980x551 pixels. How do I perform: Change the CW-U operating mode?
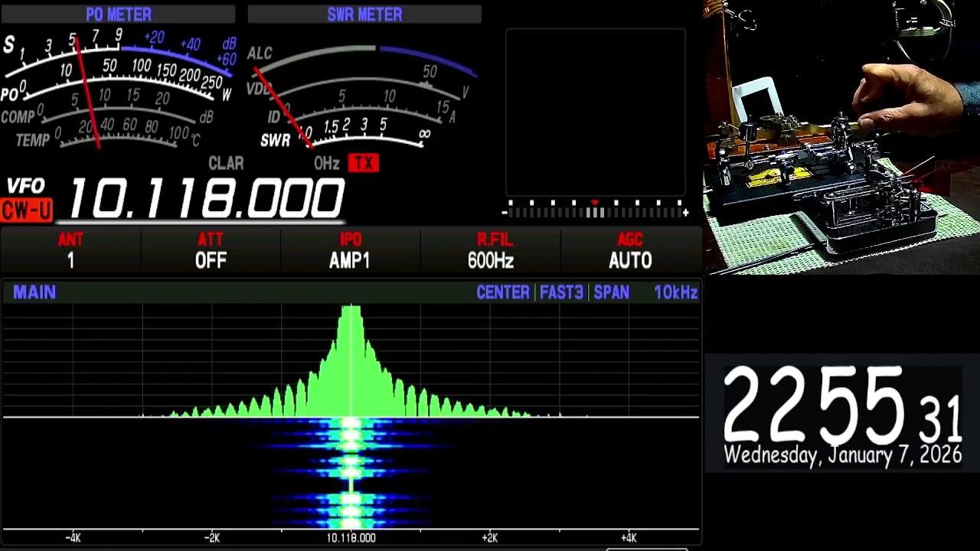coord(27,210)
